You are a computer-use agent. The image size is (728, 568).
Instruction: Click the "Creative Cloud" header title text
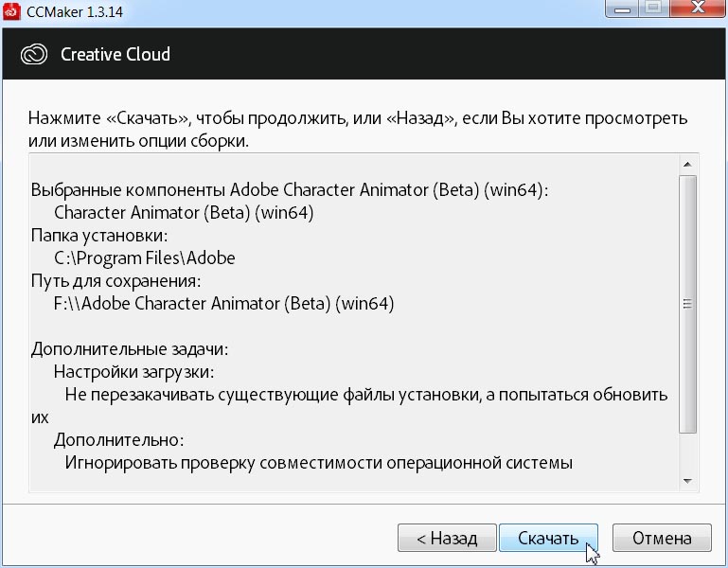(x=115, y=54)
